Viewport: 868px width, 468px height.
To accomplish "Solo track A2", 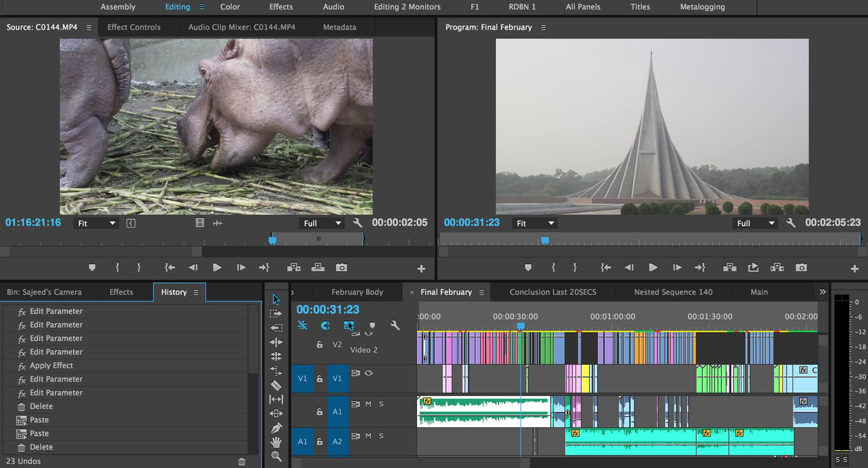I will 381,435.
